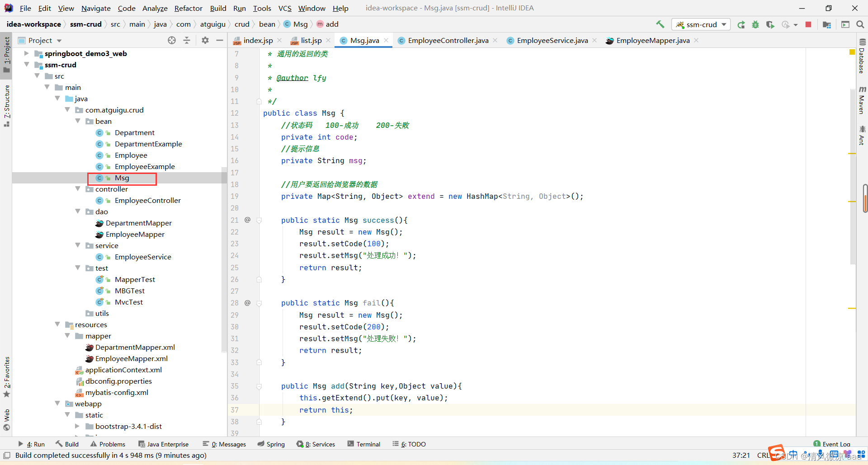
Task: Click caret position 37:21 in status bar
Action: pos(741,455)
